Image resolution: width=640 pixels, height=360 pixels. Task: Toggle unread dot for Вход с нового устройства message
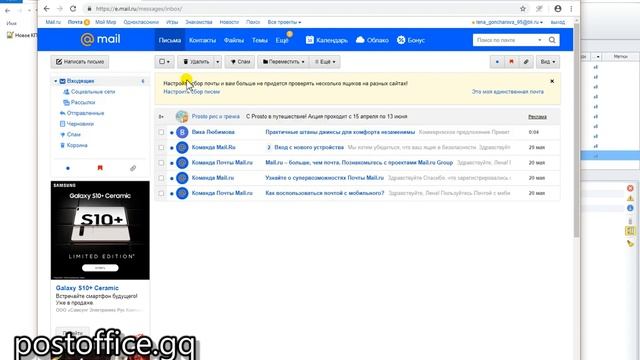tap(171, 148)
